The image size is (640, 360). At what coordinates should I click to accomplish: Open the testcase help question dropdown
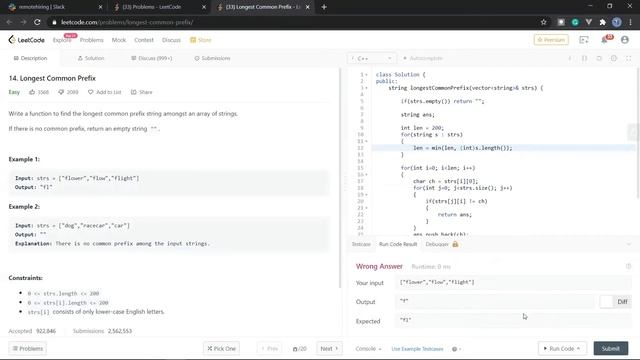pyautogui.click(x=456, y=349)
